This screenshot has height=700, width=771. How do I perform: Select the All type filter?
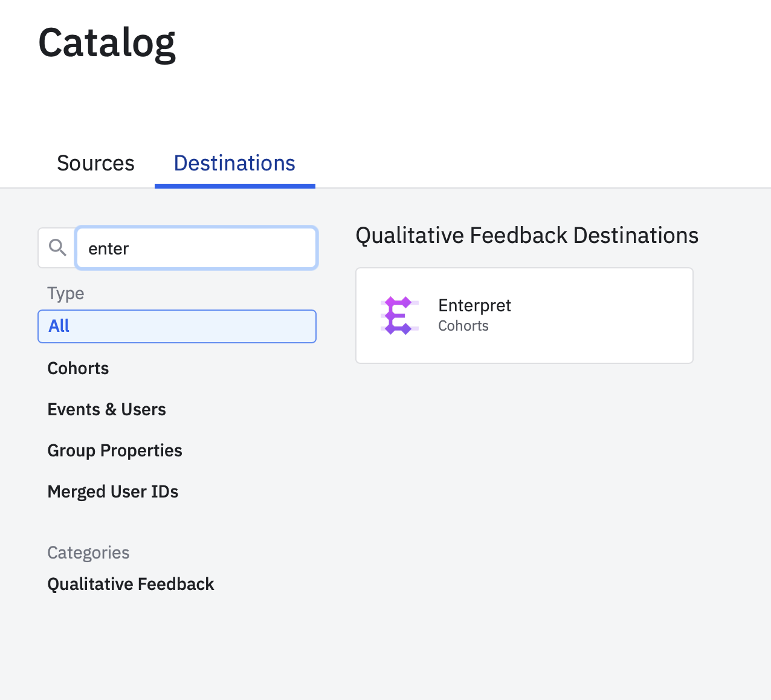point(177,326)
